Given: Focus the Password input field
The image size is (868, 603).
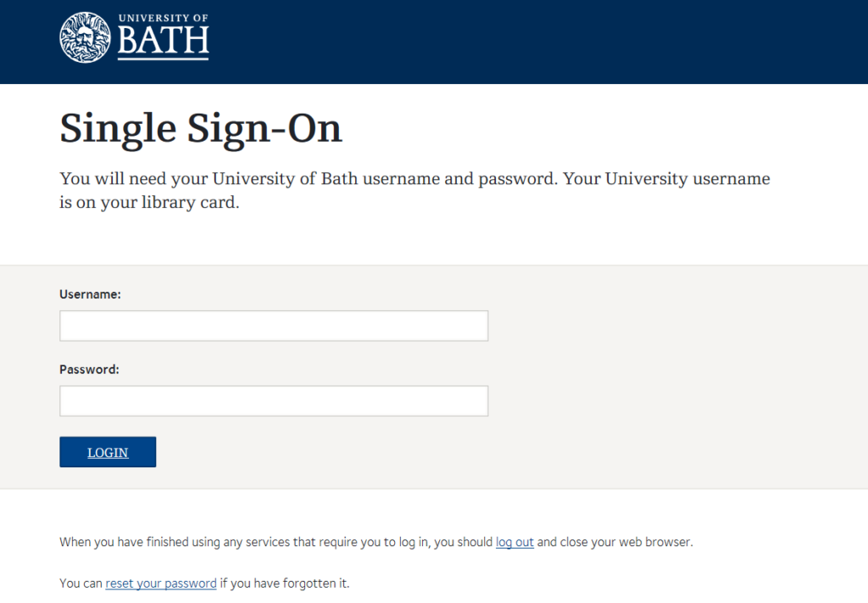Looking at the screenshot, I should [274, 401].
